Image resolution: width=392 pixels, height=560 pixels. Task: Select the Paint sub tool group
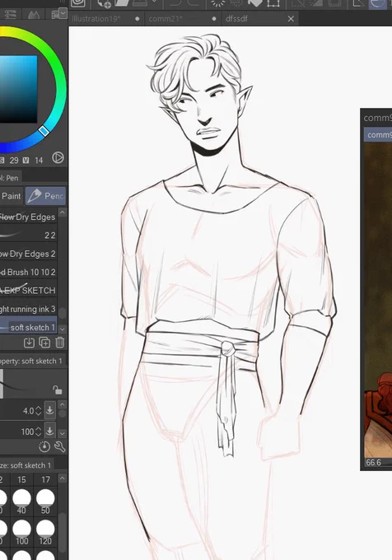pos(11,196)
